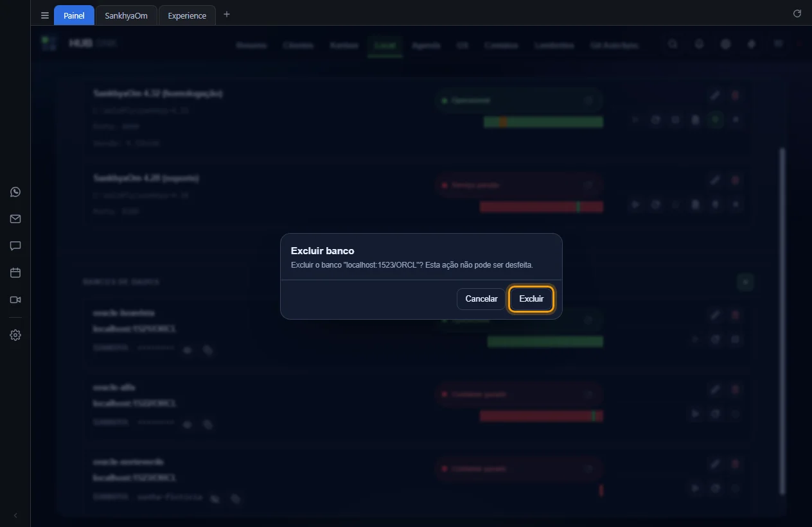Image resolution: width=812 pixels, height=527 pixels.
Task: Open the calendar icon in sidebar
Action: point(15,273)
